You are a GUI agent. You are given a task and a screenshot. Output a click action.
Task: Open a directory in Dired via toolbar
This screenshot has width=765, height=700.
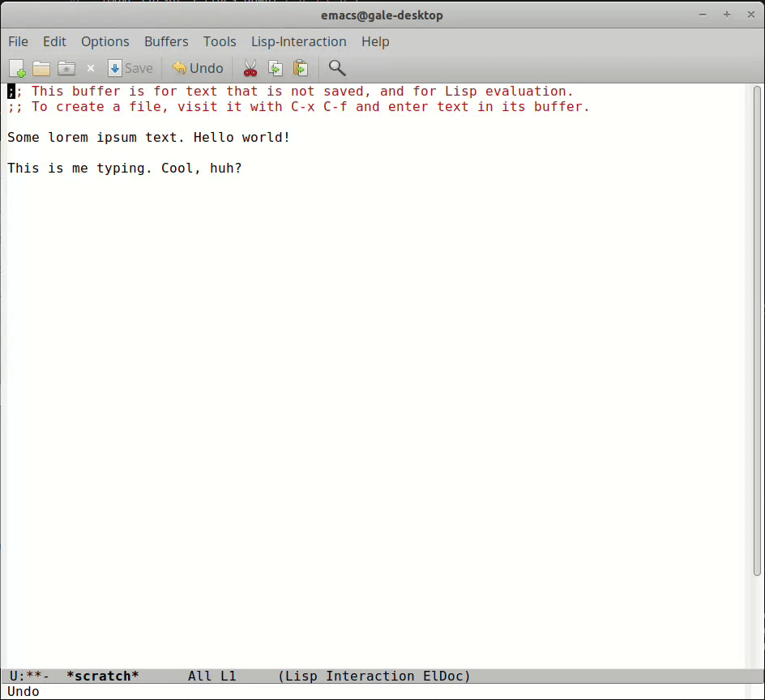66,68
